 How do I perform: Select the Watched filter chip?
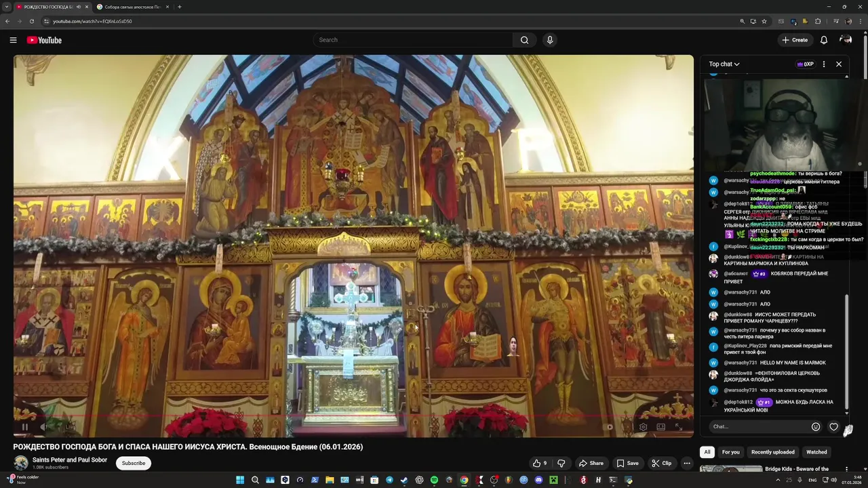[816, 452]
